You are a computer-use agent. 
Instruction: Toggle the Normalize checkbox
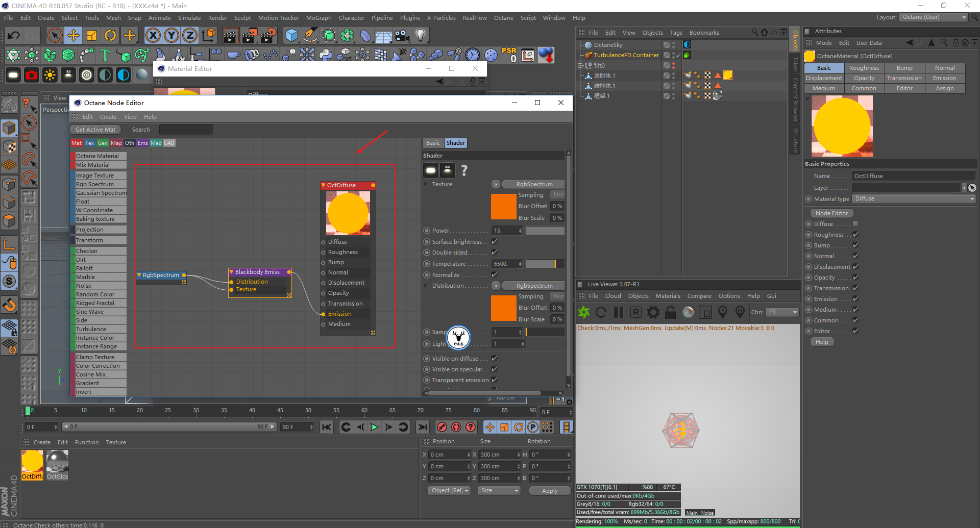pyautogui.click(x=494, y=274)
